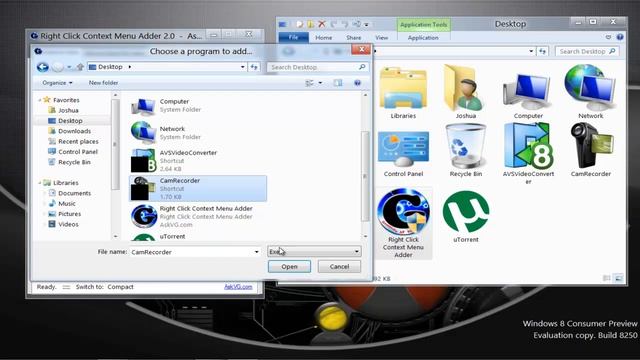Open the help icon in the dialog toolbar
This screenshot has height=360, width=640.
point(357,83)
